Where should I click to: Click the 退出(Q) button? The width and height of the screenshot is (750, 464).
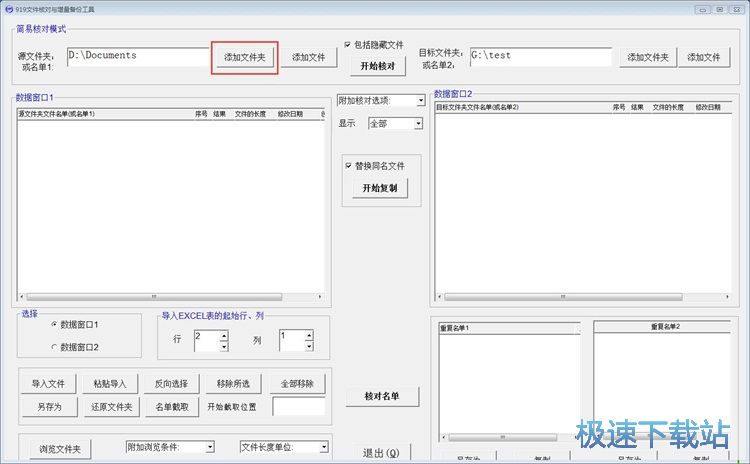[381, 453]
